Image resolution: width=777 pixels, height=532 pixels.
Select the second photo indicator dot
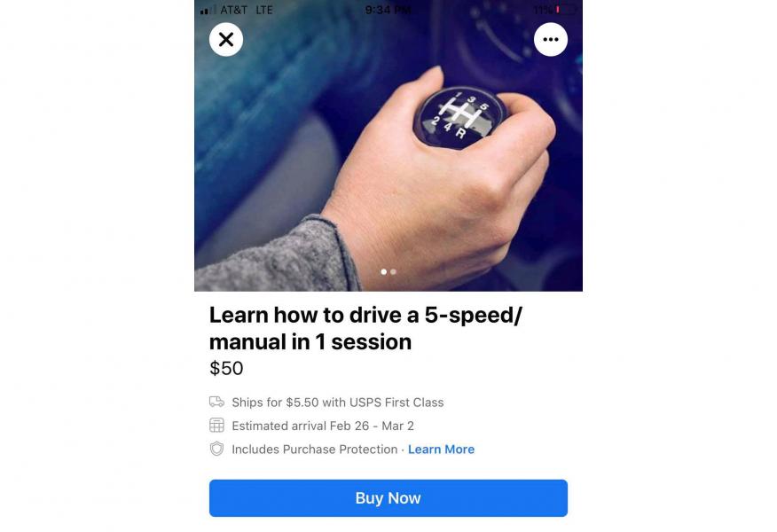(393, 271)
